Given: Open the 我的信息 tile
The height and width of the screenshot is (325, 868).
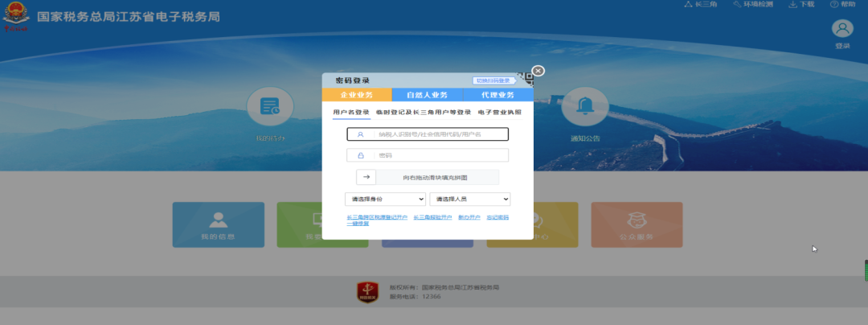Looking at the screenshot, I should pyautogui.click(x=218, y=224).
